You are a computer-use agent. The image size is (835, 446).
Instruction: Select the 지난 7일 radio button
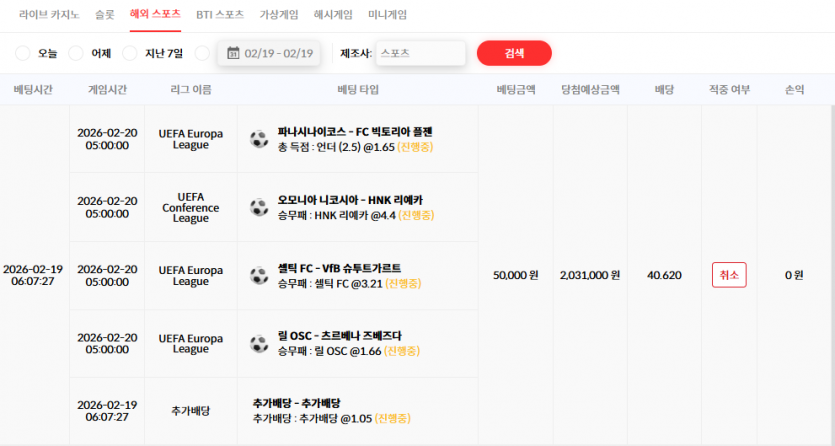pos(129,53)
